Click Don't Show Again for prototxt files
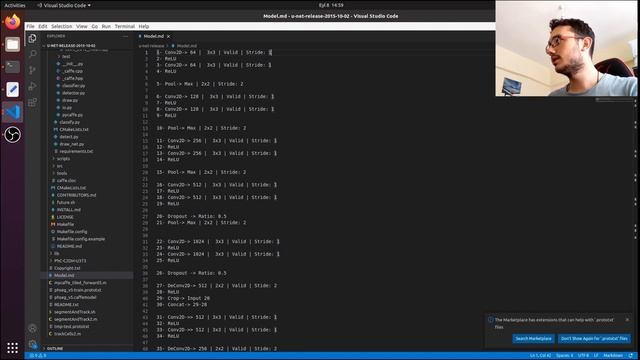The width and height of the screenshot is (640, 360). click(x=594, y=338)
